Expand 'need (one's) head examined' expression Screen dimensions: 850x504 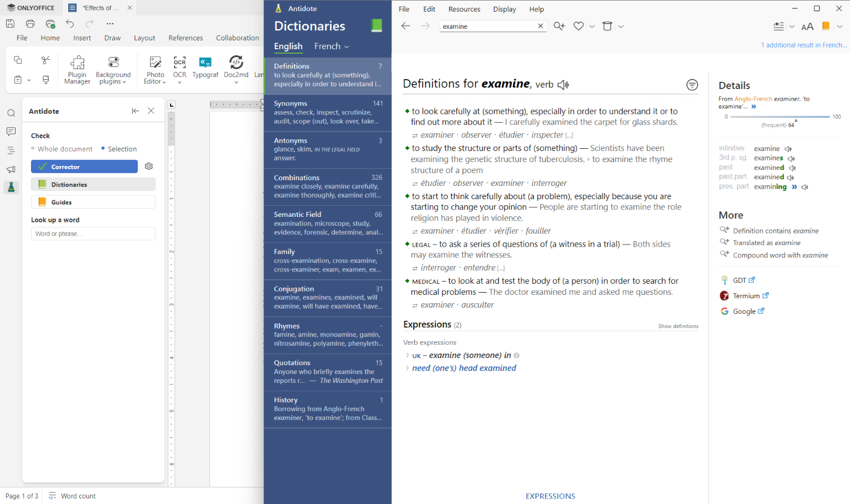point(408,368)
